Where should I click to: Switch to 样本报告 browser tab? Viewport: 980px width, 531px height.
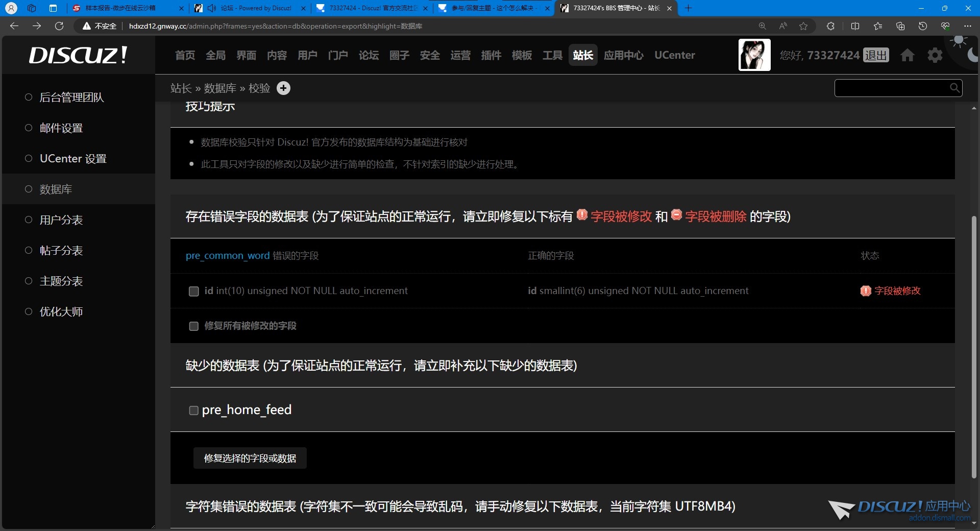[x=128, y=8]
